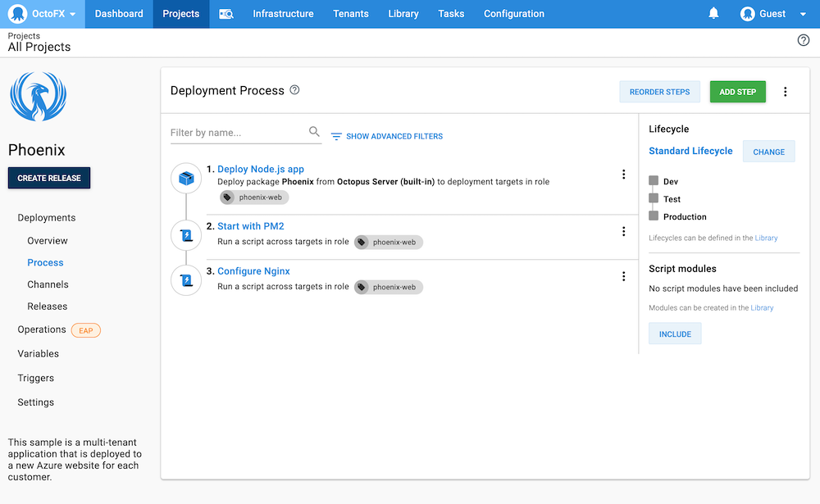This screenshot has width=820, height=504.
Task: Go to the Library tab
Action: (x=403, y=14)
